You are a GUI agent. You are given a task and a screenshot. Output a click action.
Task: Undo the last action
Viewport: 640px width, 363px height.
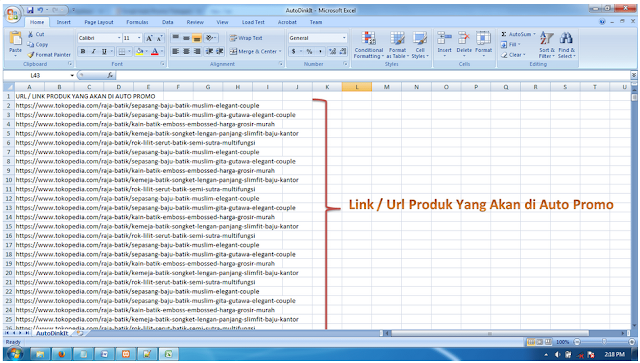click(x=40, y=10)
